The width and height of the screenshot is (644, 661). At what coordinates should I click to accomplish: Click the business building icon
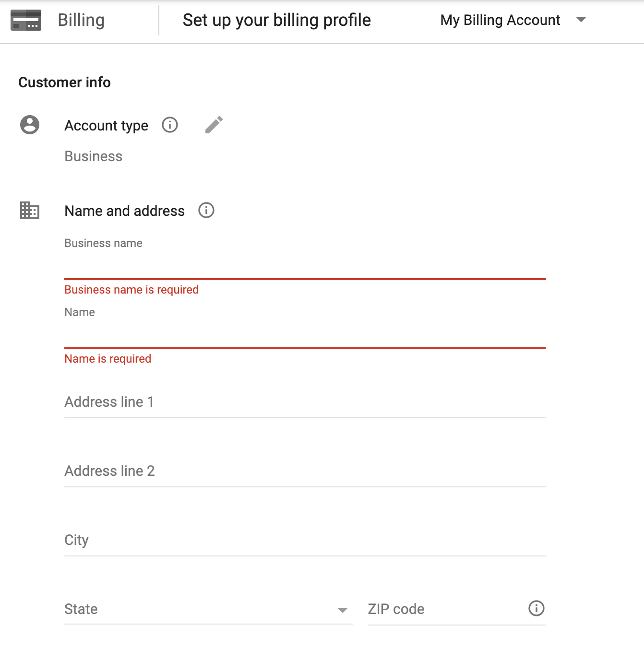point(30,211)
